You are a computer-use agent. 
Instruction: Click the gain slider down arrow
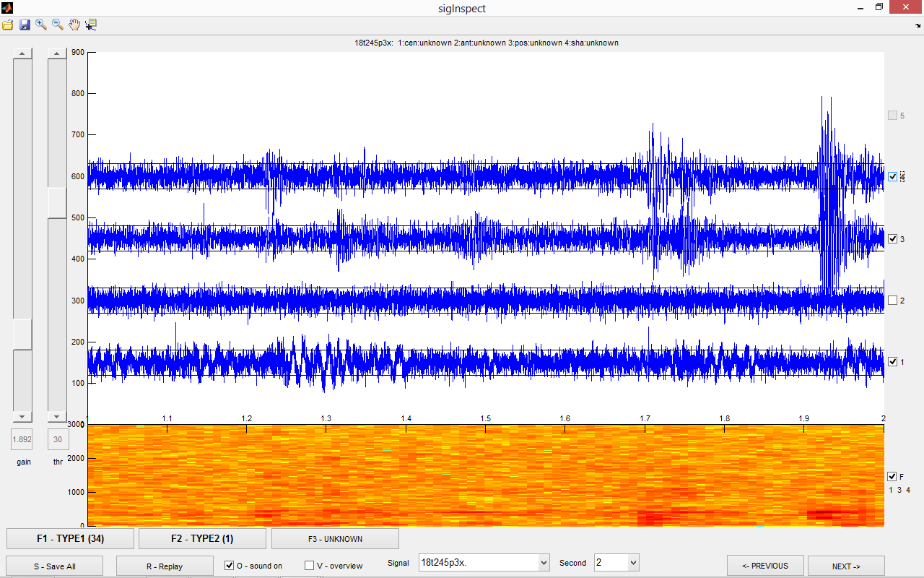23,417
